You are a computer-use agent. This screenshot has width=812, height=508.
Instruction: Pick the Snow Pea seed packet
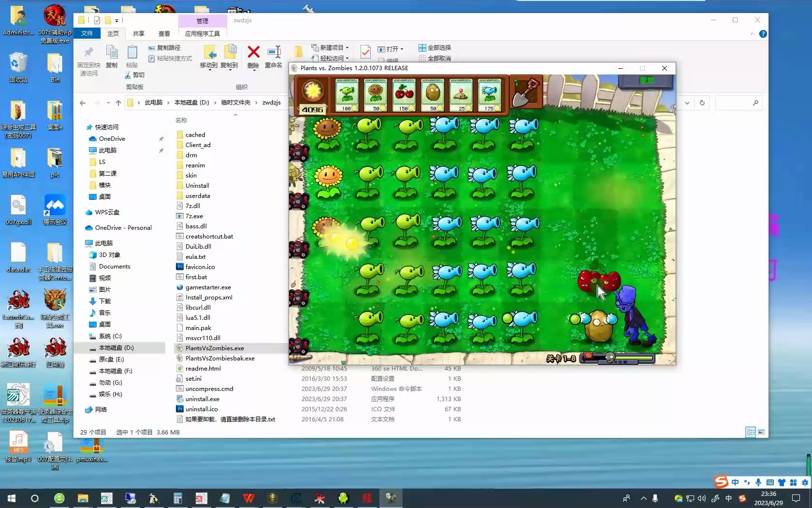point(490,95)
